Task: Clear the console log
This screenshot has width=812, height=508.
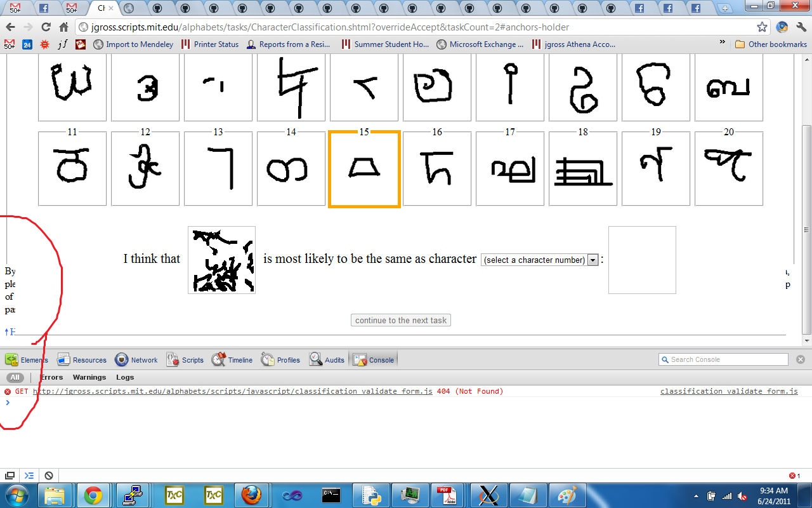Action: 48,476
